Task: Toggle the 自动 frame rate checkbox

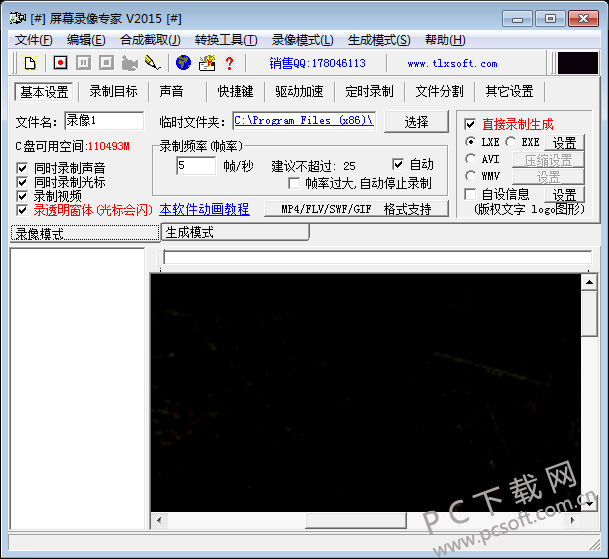Action: [398, 164]
